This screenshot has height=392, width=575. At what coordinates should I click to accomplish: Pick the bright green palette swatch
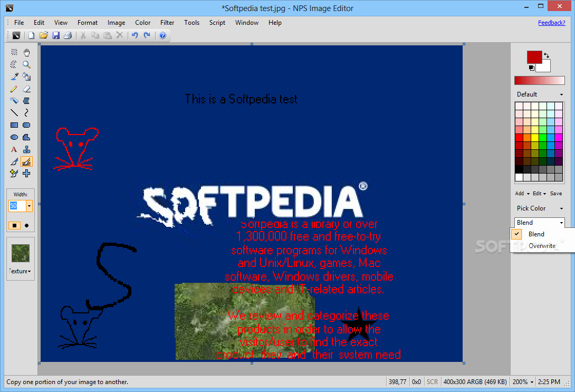[543, 138]
